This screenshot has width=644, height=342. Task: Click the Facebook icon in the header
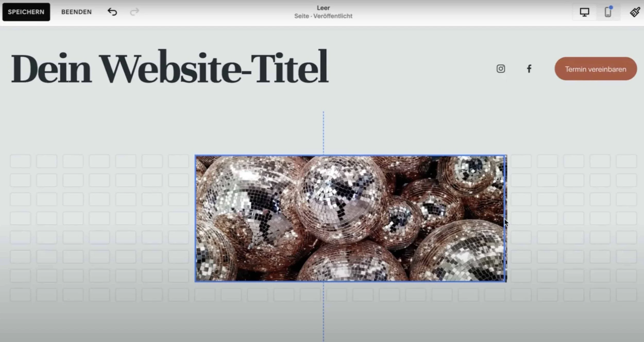[529, 69]
